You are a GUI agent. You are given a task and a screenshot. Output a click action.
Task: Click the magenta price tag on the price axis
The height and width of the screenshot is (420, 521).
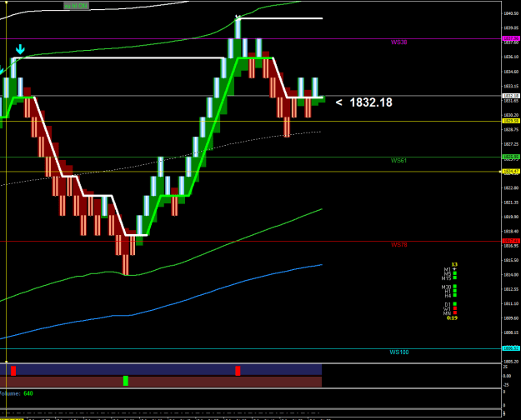(511, 38)
